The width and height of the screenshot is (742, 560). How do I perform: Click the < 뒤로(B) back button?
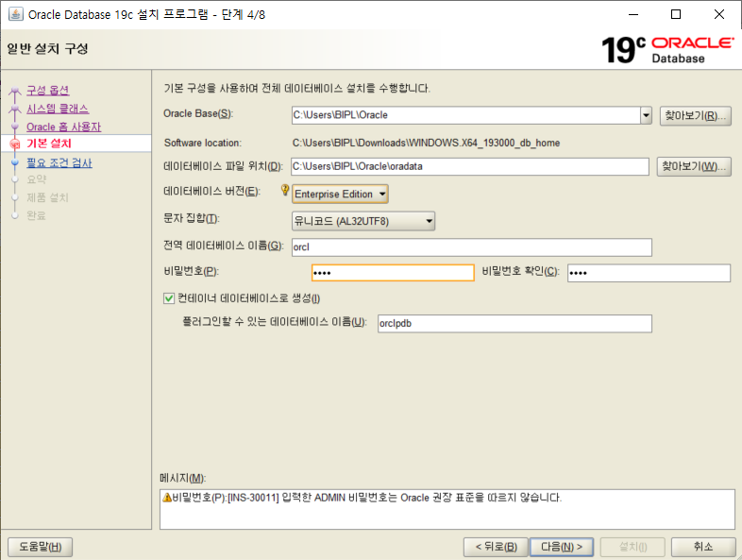pos(497,547)
